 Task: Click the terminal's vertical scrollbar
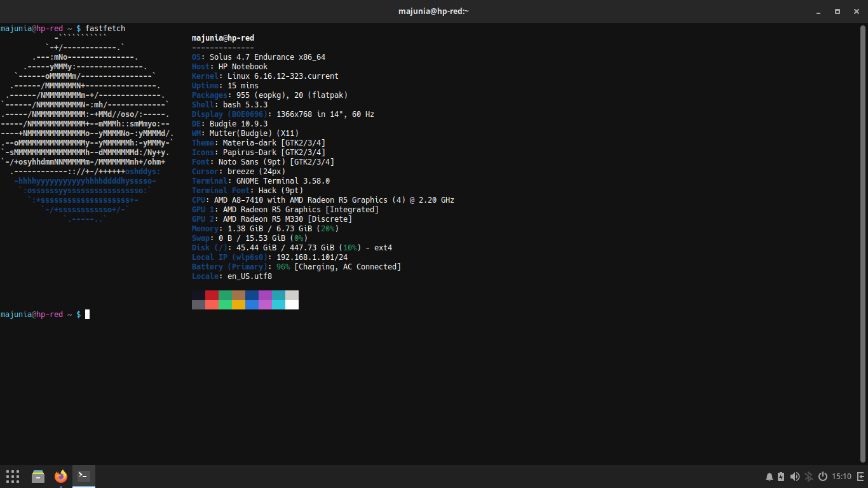(x=863, y=241)
